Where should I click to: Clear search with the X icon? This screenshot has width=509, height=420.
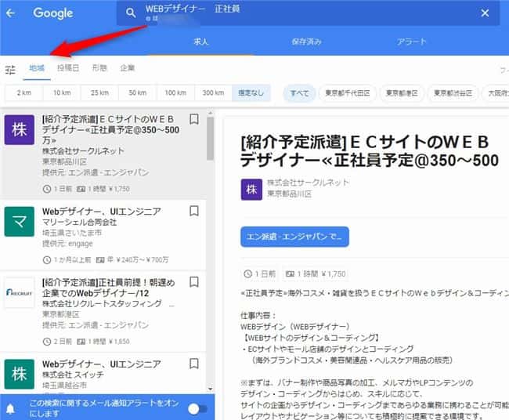click(x=485, y=13)
